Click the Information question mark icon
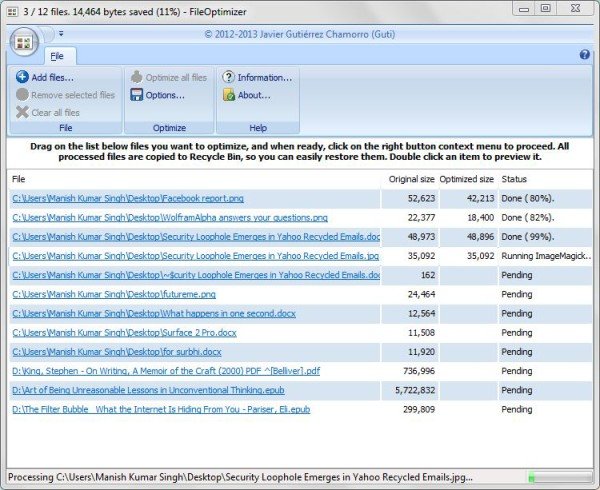Screen dimensions: 600x490 point(228,77)
